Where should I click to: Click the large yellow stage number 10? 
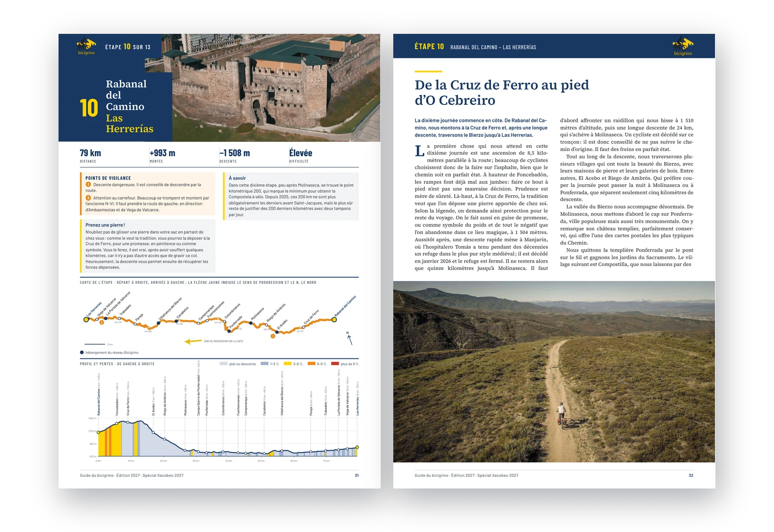(89, 108)
